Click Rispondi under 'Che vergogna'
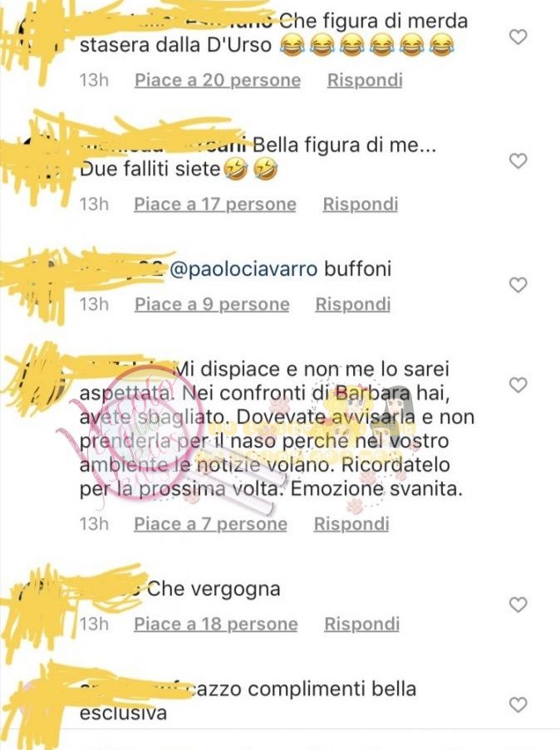560x750 pixels. tap(362, 625)
